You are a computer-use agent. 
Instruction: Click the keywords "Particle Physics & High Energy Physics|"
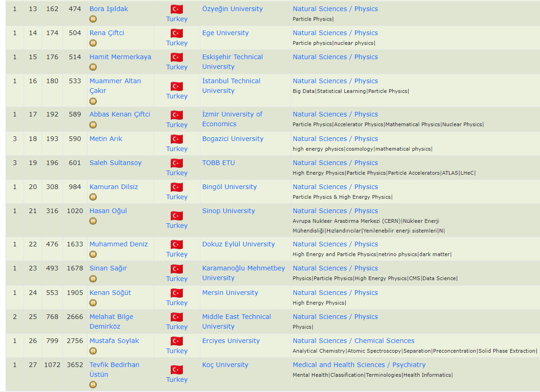pyautogui.click(x=343, y=197)
